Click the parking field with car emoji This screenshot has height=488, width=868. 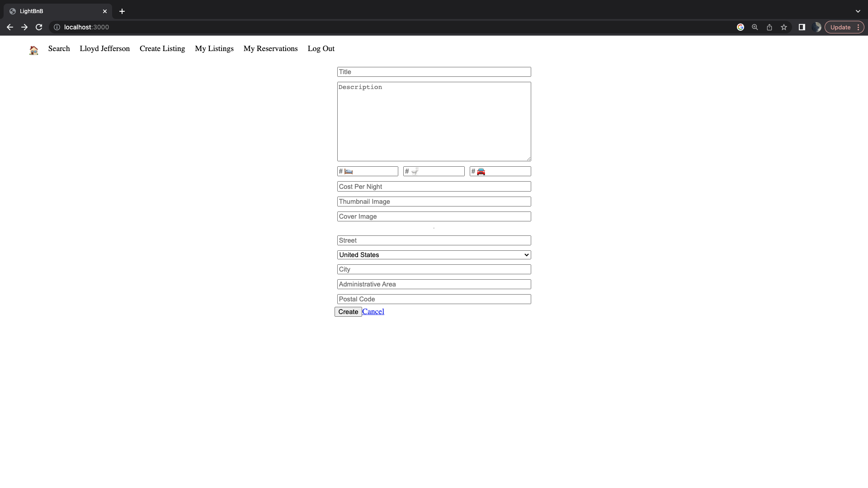pos(500,171)
